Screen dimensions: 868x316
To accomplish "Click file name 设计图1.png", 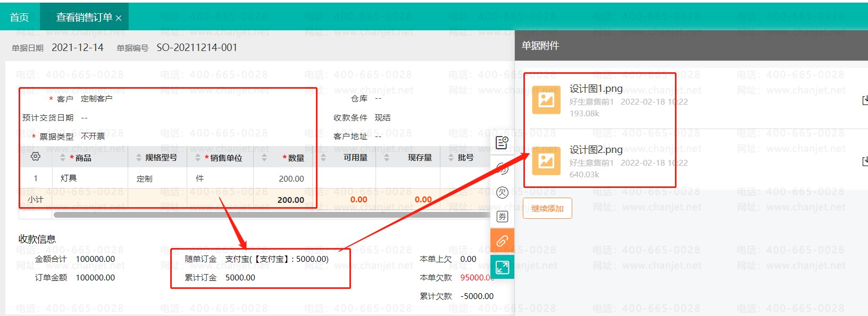I will click(596, 89).
